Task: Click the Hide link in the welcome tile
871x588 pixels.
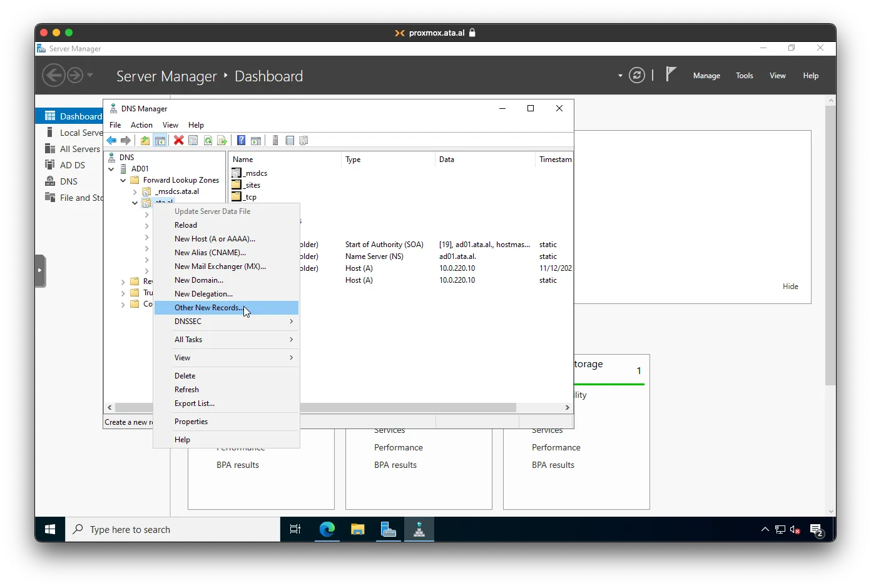Action: [x=790, y=286]
